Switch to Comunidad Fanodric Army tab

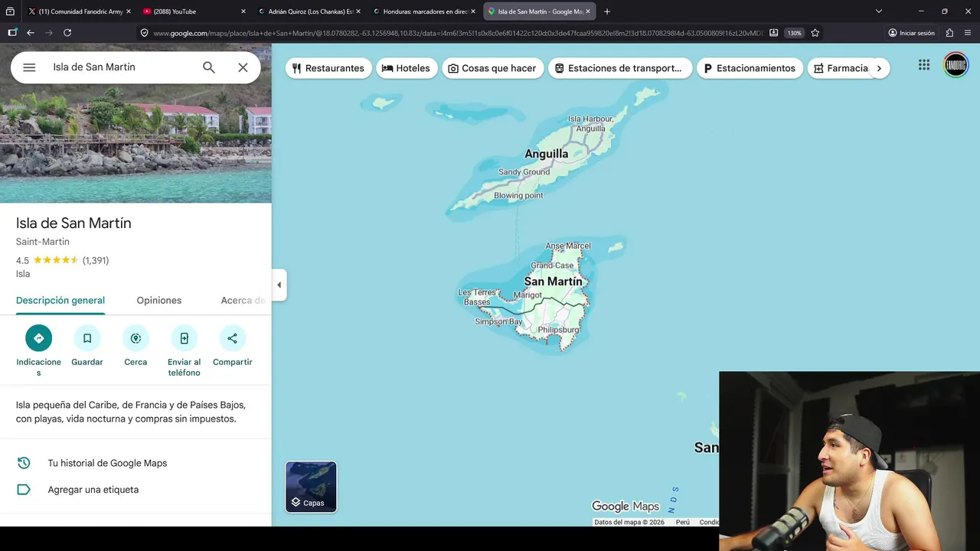(80, 11)
